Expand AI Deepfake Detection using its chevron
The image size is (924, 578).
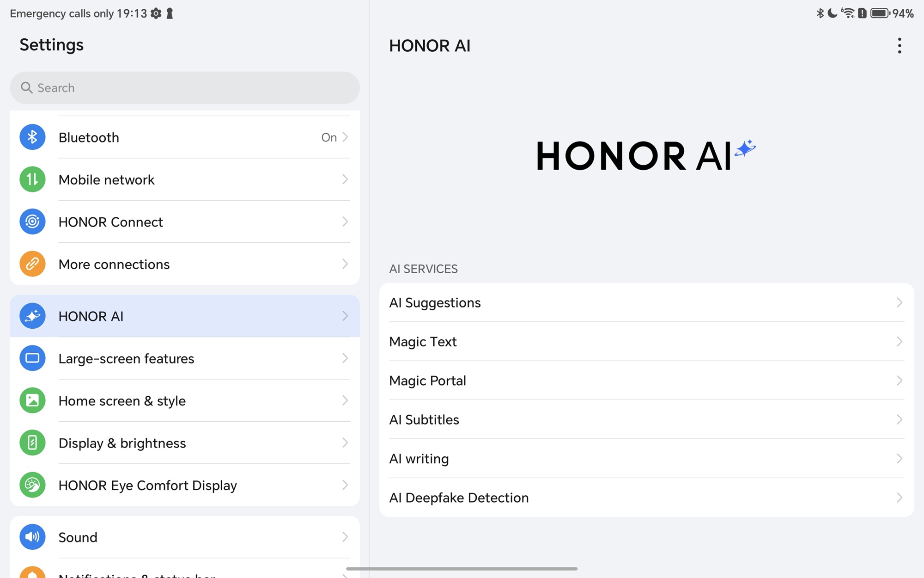899,498
